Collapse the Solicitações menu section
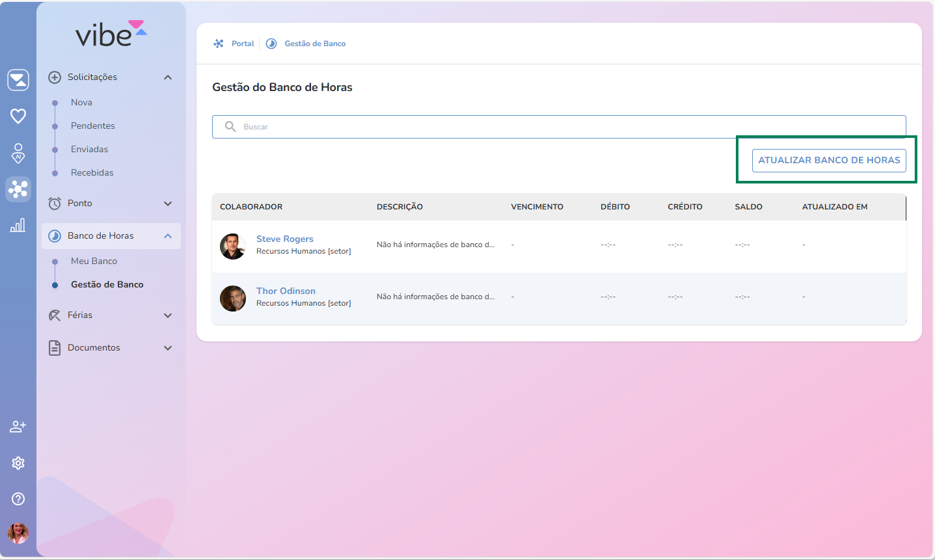This screenshot has width=935, height=560. pos(168,77)
